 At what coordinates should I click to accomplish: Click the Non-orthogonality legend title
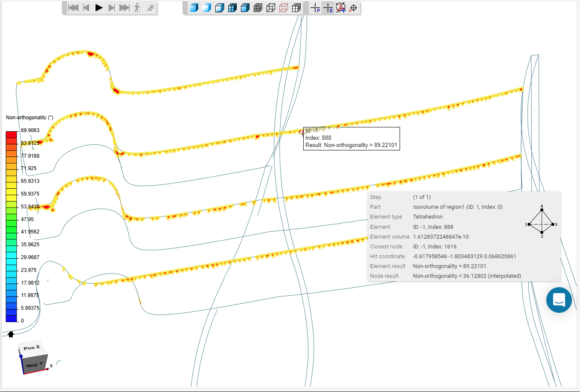click(x=29, y=117)
